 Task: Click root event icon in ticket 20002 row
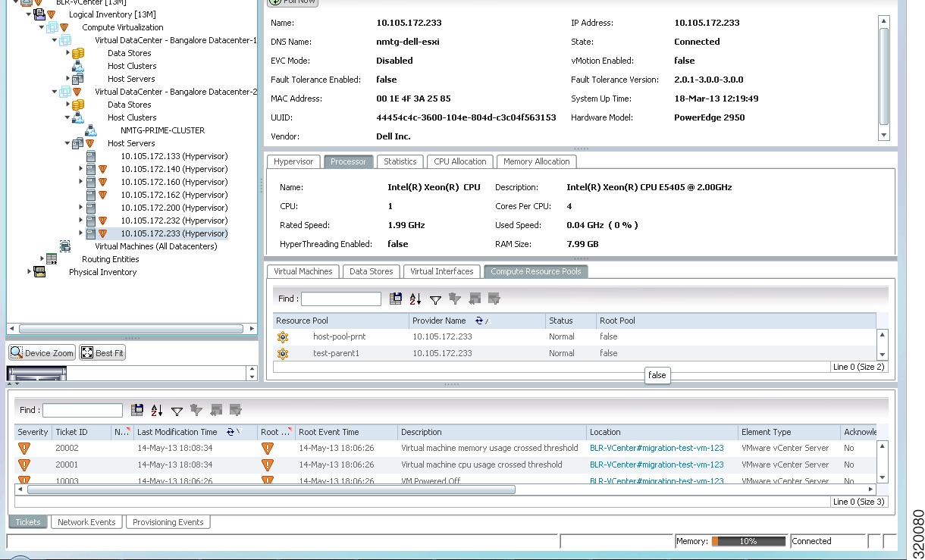(x=268, y=449)
